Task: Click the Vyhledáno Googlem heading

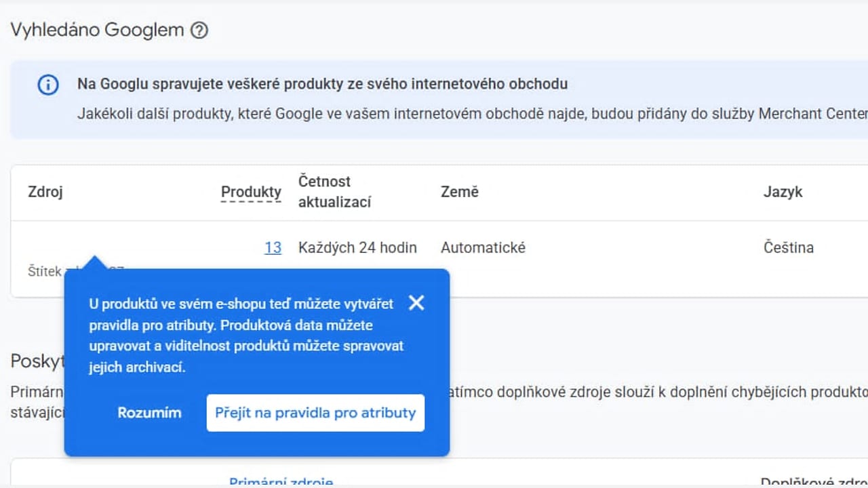Action: pyautogui.click(x=97, y=30)
